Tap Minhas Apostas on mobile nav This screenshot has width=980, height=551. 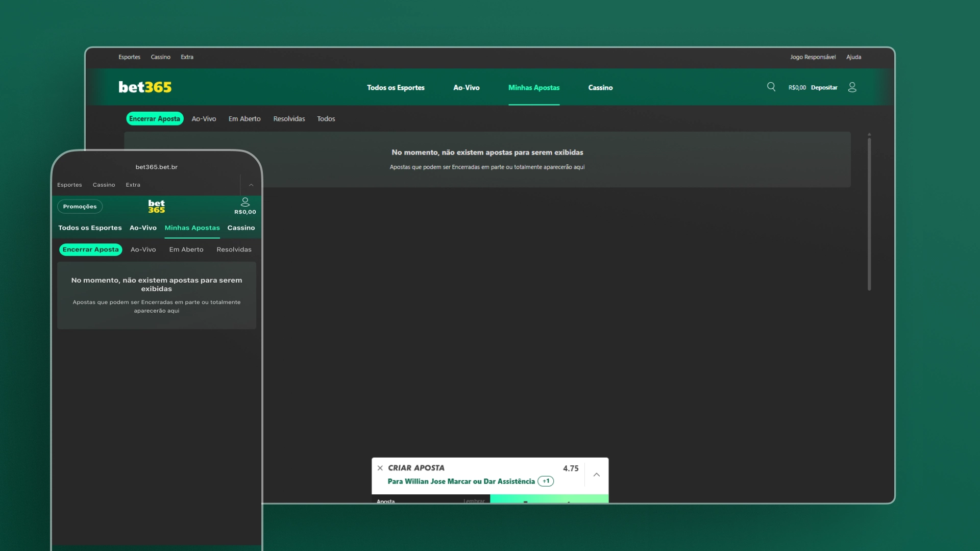tap(192, 228)
